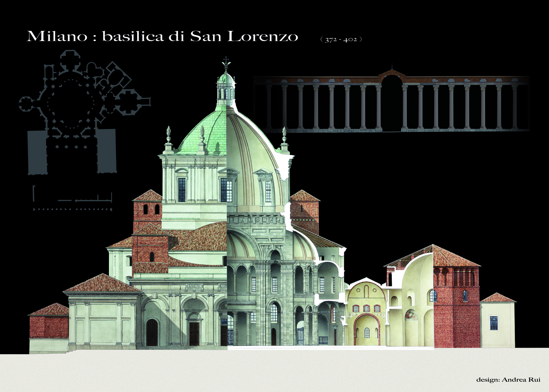The height and width of the screenshot is (392, 549).
Task: Click the tiled roof of the left pavilion
Action: click(102, 284)
